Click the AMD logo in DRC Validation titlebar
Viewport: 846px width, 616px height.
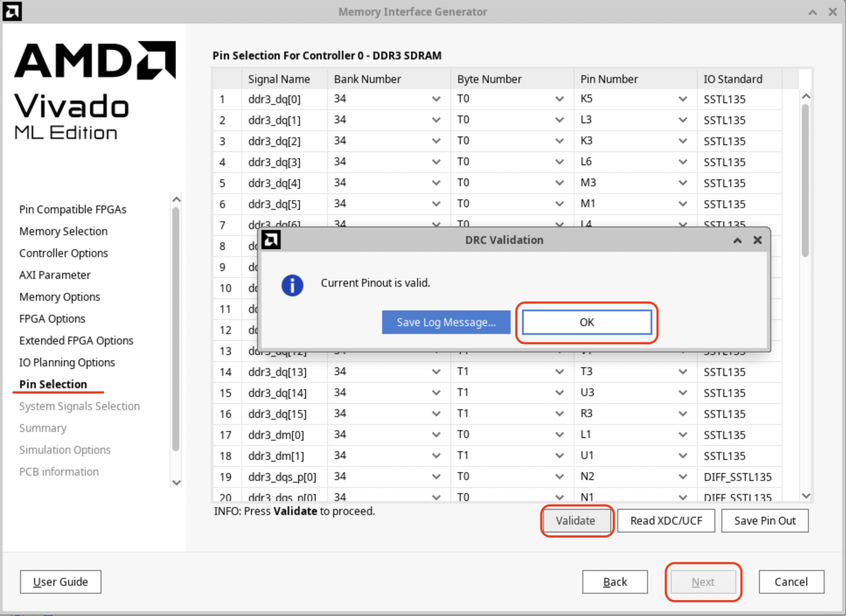click(x=271, y=240)
